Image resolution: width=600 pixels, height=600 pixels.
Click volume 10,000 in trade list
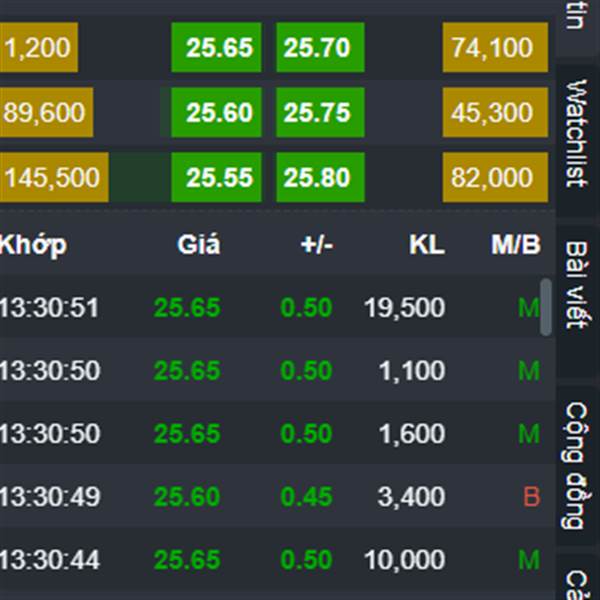coord(404,561)
